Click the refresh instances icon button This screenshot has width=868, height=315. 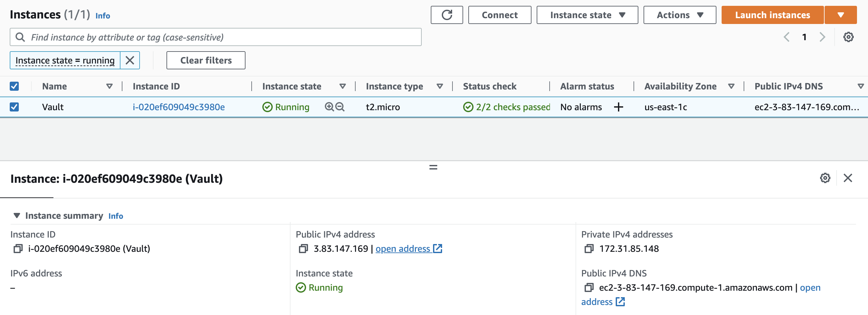click(446, 15)
